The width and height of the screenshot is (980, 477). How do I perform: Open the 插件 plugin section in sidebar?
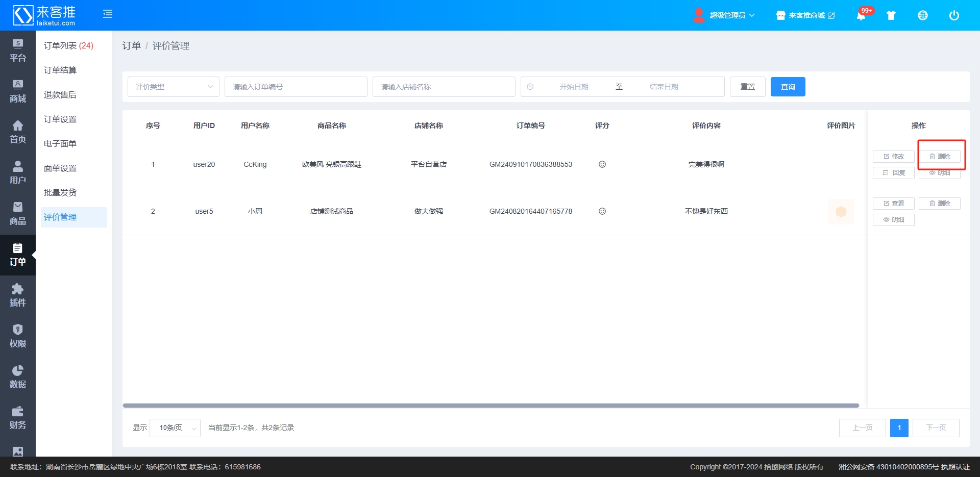18,295
